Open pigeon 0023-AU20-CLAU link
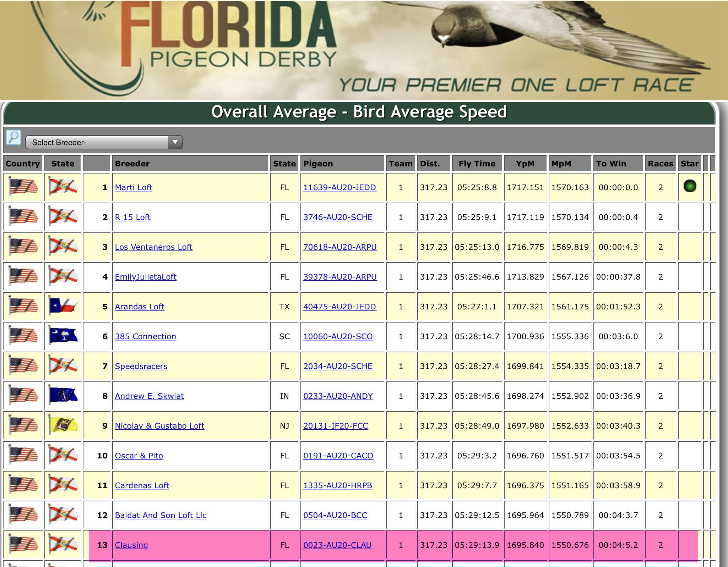728x567 pixels. (x=337, y=545)
